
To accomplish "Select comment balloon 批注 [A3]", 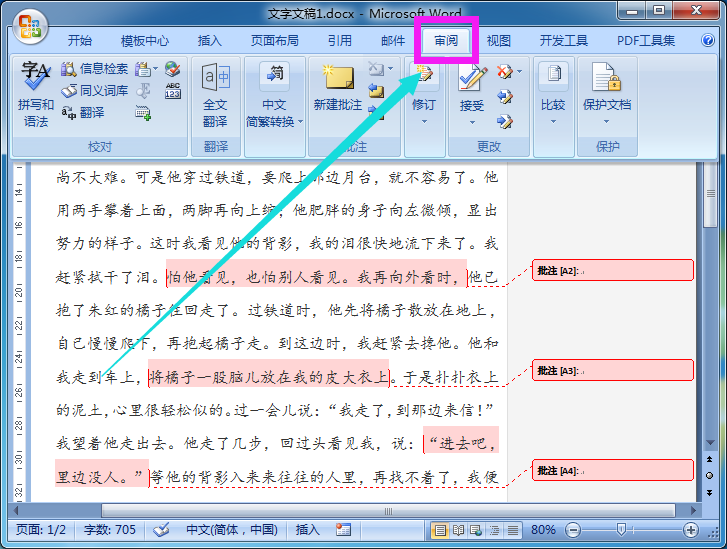I will point(612,370).
